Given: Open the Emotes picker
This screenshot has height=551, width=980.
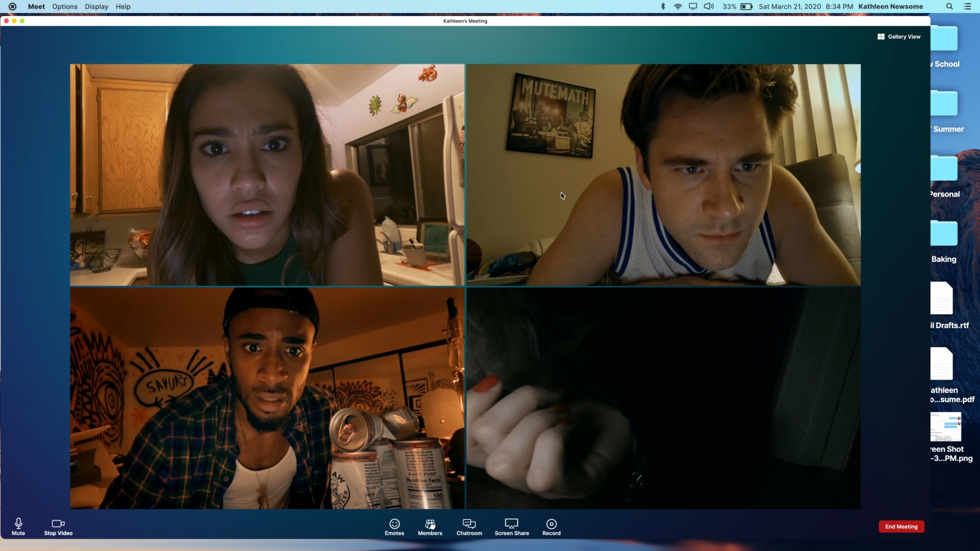Looking at the screenshot, I should pyautogui.click(x=394, y=526).
